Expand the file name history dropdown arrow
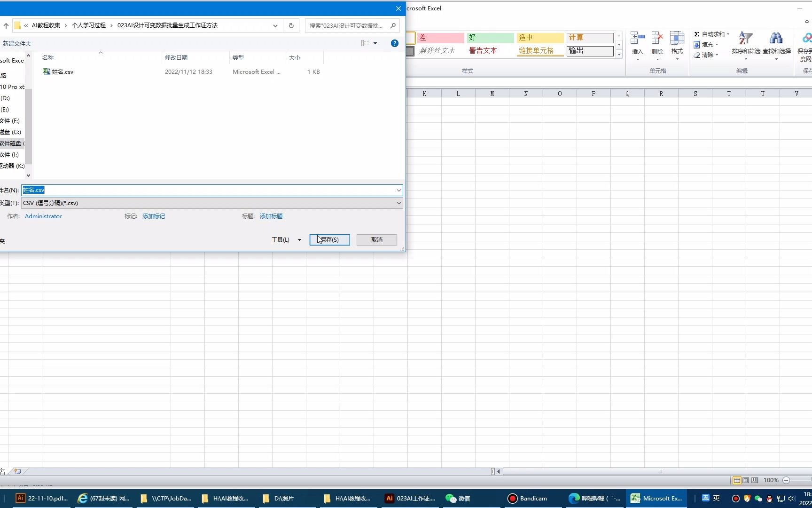This screenshot has height=508, width=812. pos(399,190)
